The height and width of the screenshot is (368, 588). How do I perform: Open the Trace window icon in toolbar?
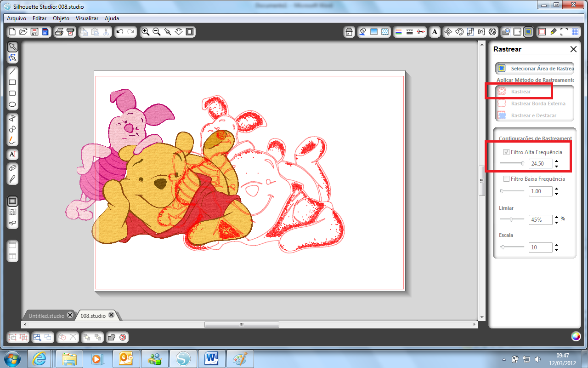[x=528, y=32]
